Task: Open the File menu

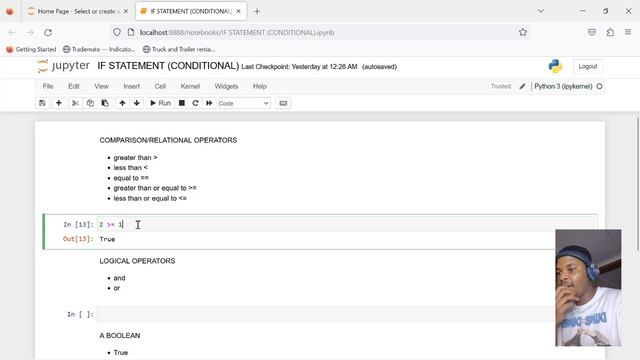Action: [x=48, y=87]
